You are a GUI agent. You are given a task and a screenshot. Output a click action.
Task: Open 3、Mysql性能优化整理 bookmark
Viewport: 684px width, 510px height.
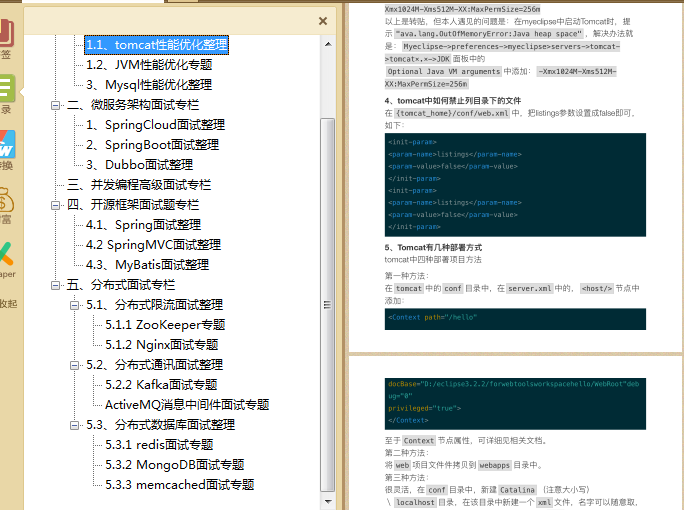[x=149, y=85]
